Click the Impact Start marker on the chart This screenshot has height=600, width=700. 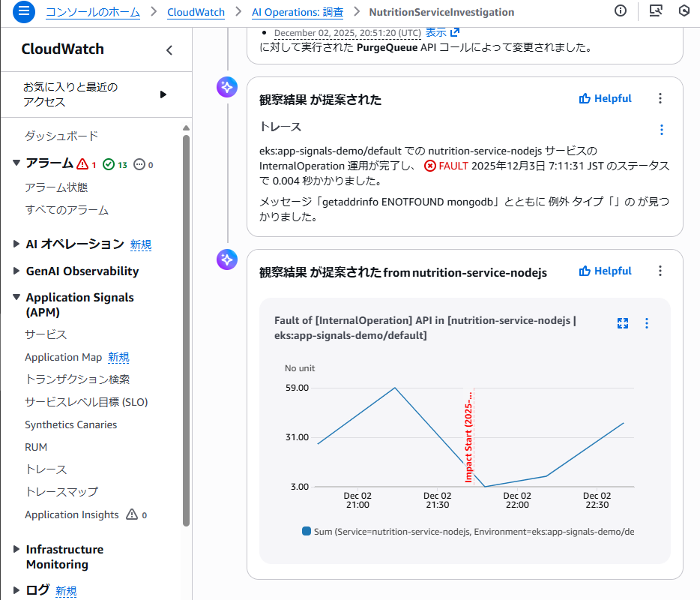(470, 436)
